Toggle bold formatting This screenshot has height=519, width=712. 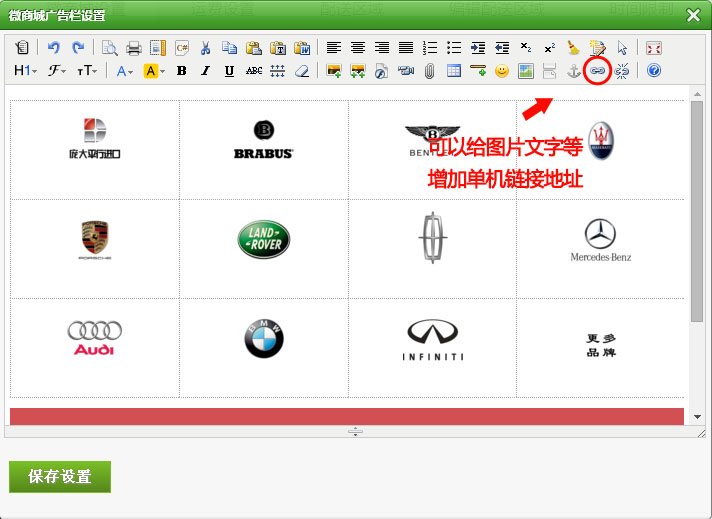pos(181,71)
